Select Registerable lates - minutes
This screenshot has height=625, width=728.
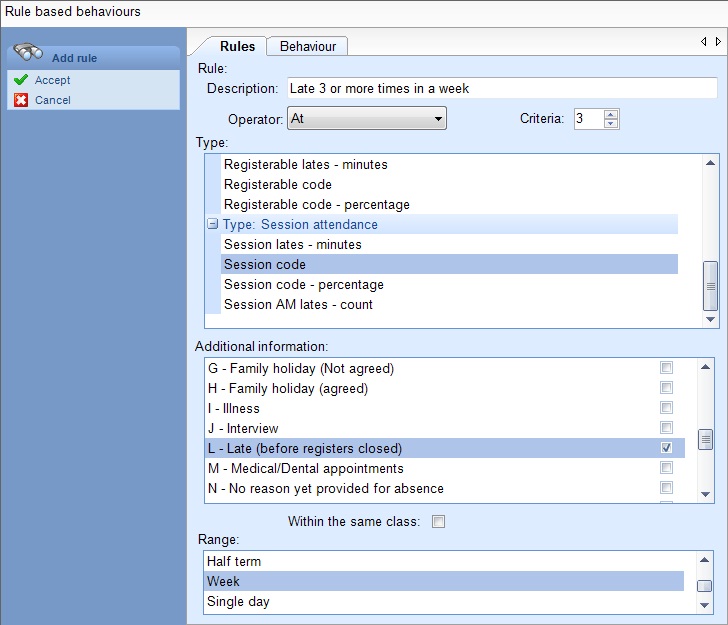(x=306, y=164)
